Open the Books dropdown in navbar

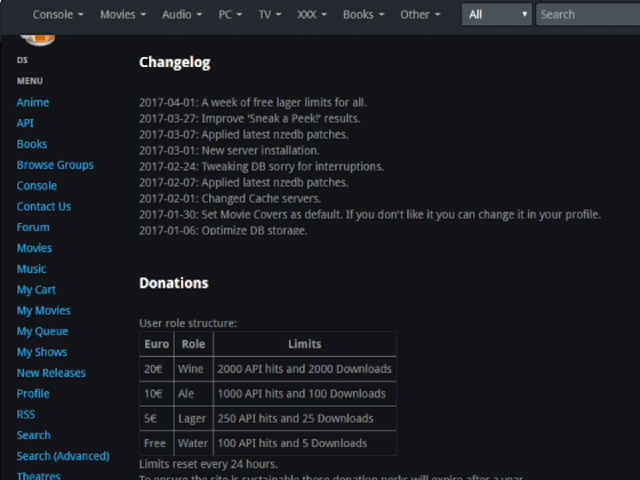click(x=363, y=15)
